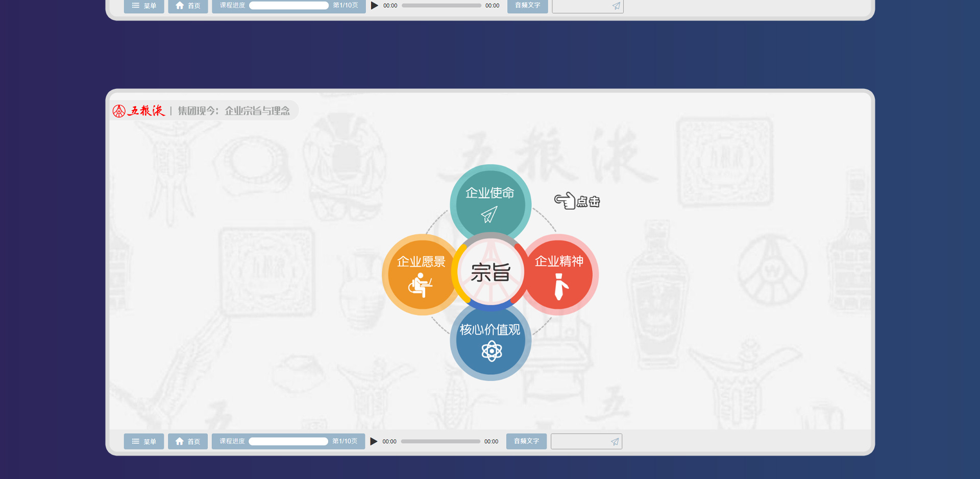Click the red 五粮液 logo in slide header
The height and width of the screenshot is (479, 980).
[139, 111]
